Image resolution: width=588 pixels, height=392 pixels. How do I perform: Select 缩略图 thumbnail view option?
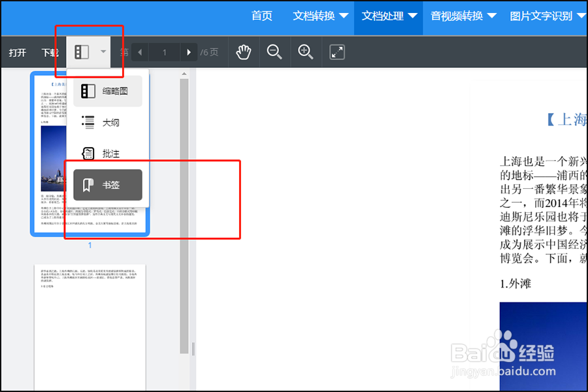[108, 91]
